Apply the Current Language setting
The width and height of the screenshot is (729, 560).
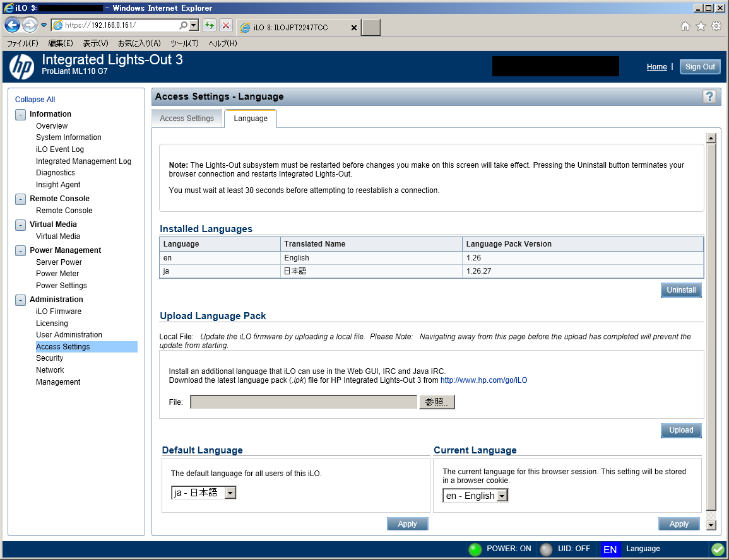point(679,524)
